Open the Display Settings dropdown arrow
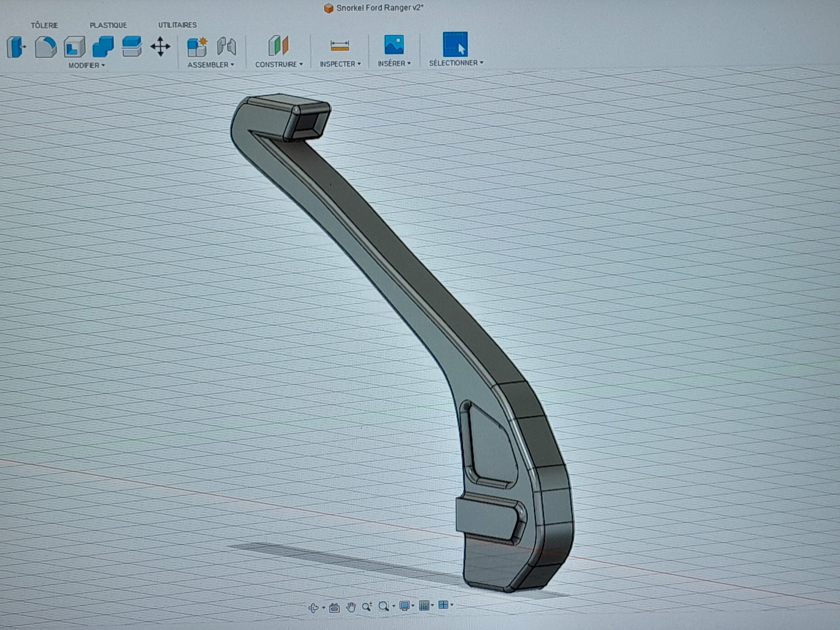Viewport: 840px width, 630px height. (413, 606)
